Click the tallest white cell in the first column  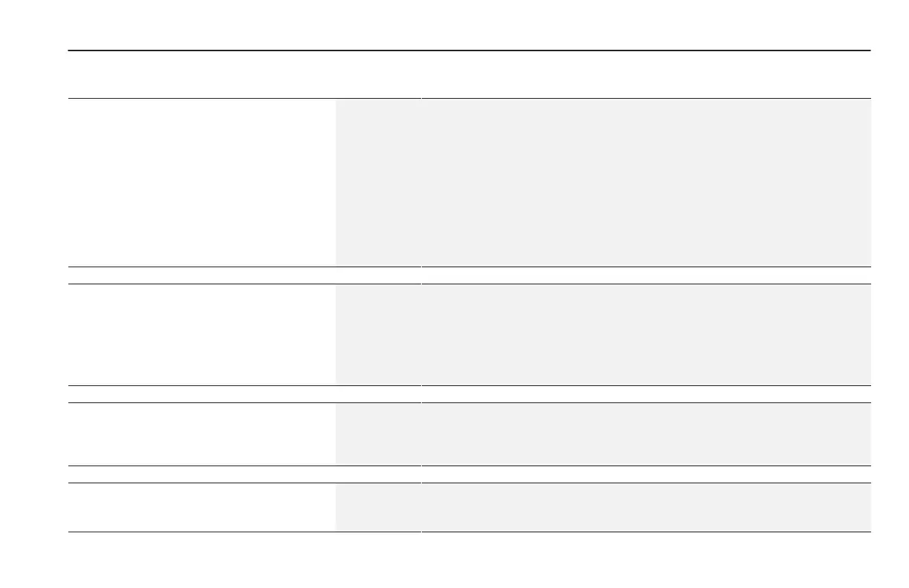(201, 183)
